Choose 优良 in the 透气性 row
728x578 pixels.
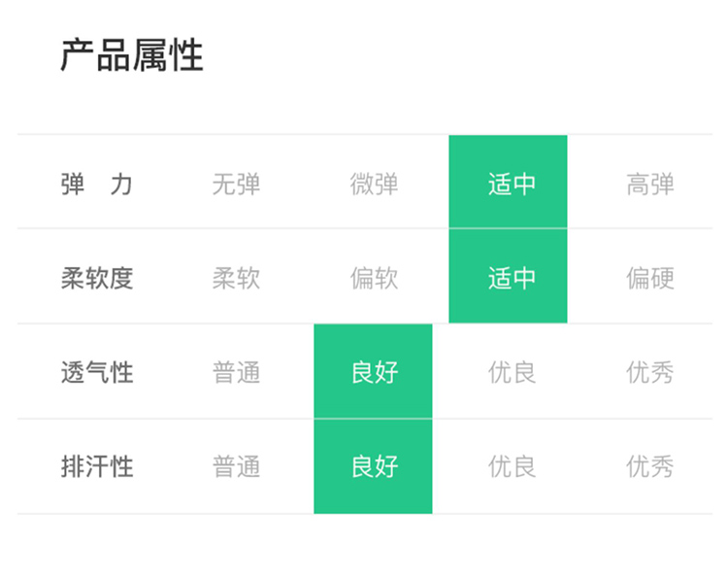coord(512,372)
